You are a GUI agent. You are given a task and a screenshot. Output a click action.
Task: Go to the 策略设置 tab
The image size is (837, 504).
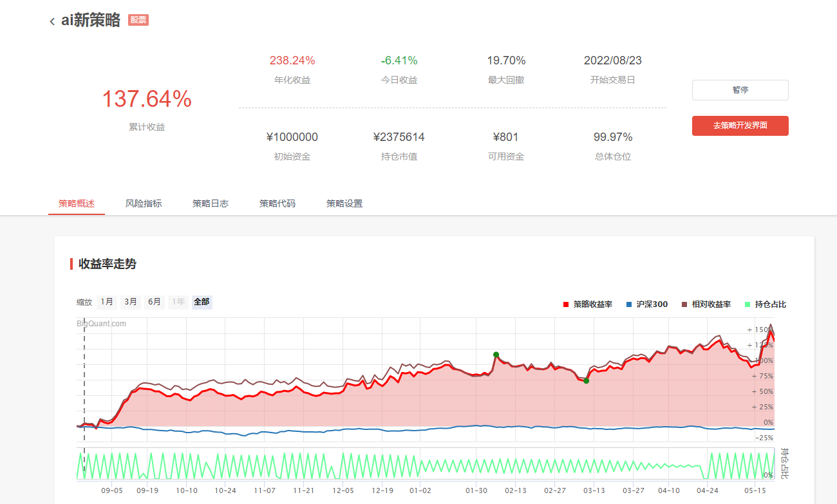tap(344, 203)
